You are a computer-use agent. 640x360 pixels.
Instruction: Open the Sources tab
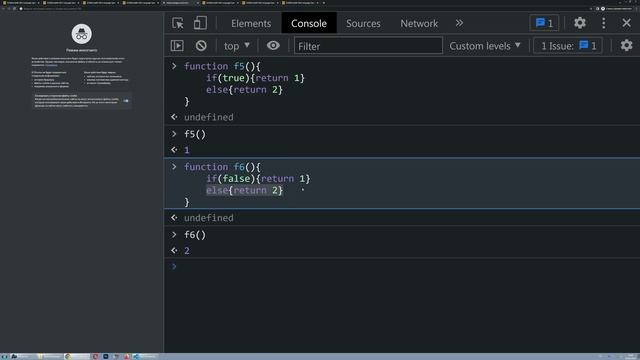click(x=363, y=23)
